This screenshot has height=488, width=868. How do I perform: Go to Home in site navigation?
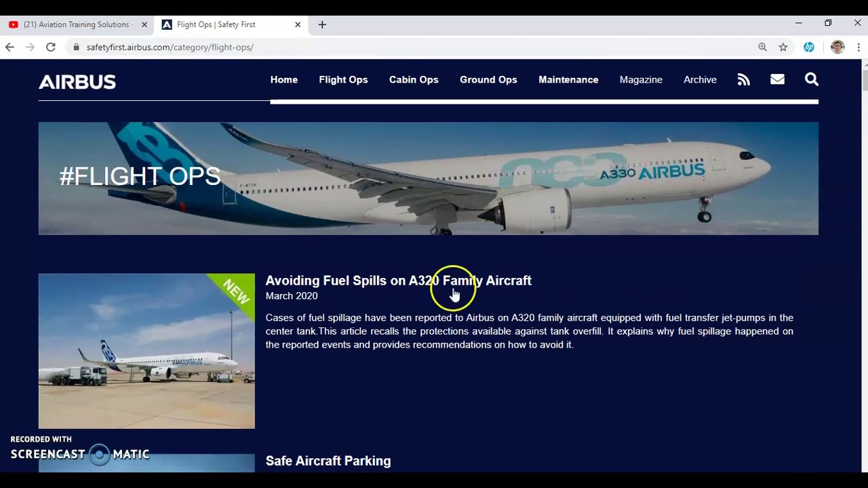pyautogui.click(x=284, y=79)
